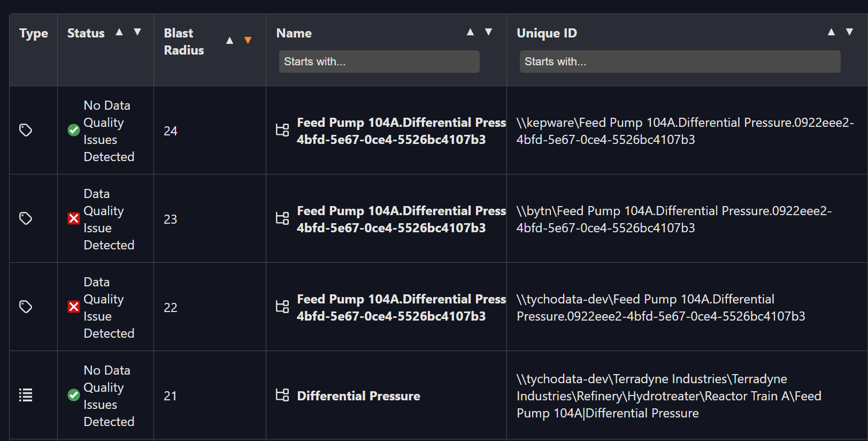Click the \\bytn Unique ID cell text

point(674,219)
